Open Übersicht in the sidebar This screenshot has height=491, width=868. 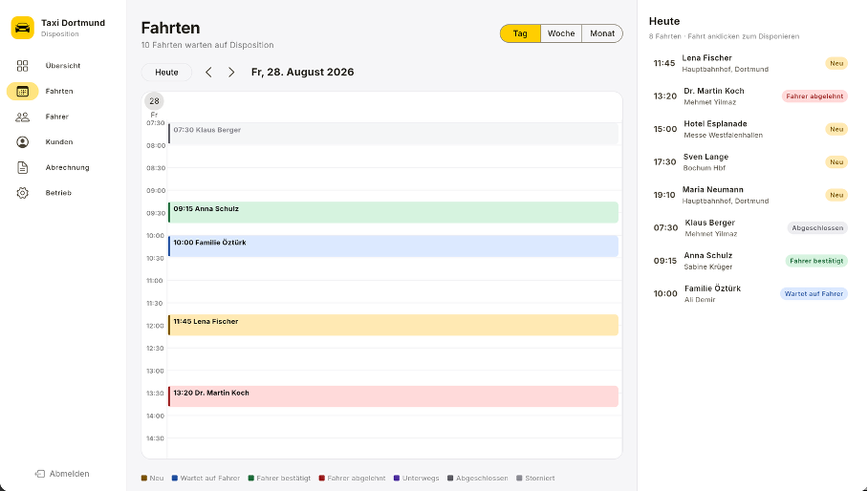63,66
